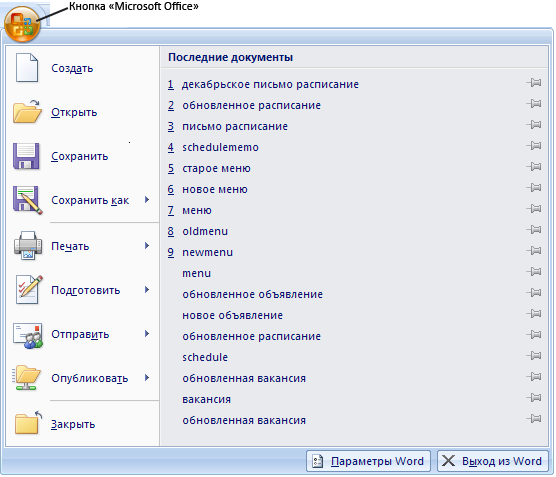Click the floppy with pencil Сохранить как icon
Image resolution: width=556 pixels, height=477 pixels.
click(x=28, y=200)
